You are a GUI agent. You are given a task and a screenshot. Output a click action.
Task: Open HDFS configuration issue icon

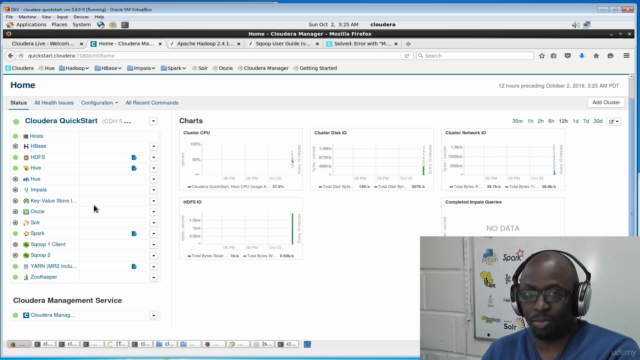pos(134,157)
